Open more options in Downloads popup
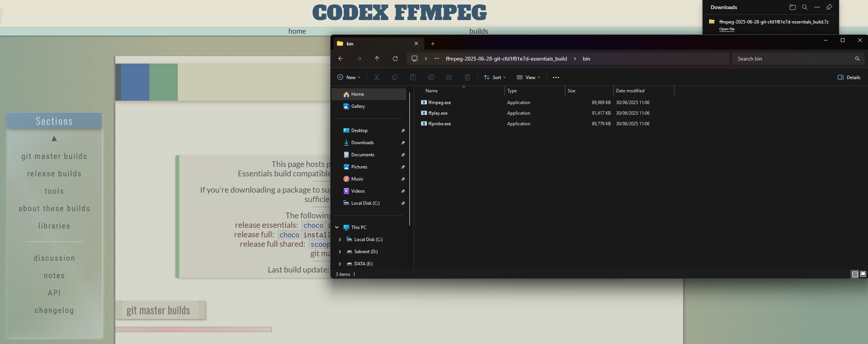The width and height of the screenshot is (868, 344). coord(817,7)
